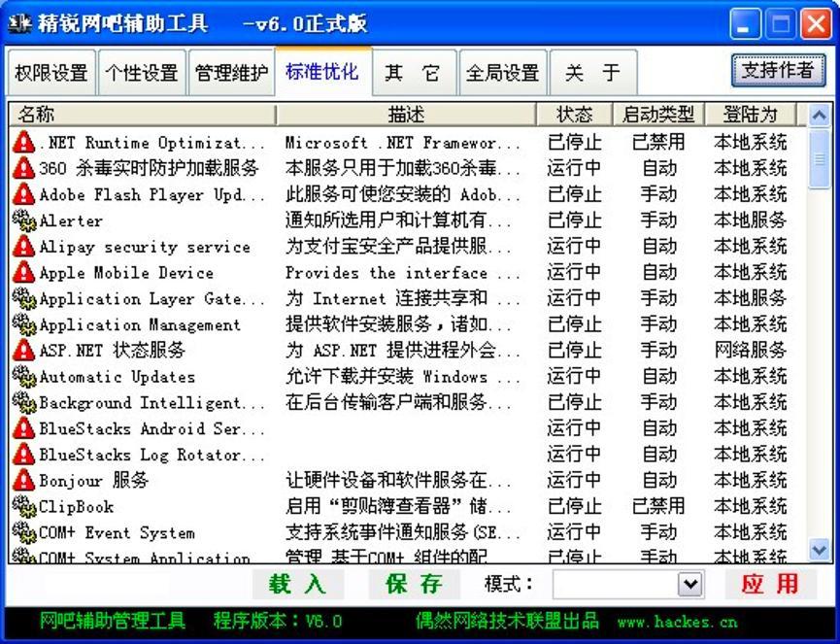
Task: Open the 关于 tab
Action: (593, 73)
